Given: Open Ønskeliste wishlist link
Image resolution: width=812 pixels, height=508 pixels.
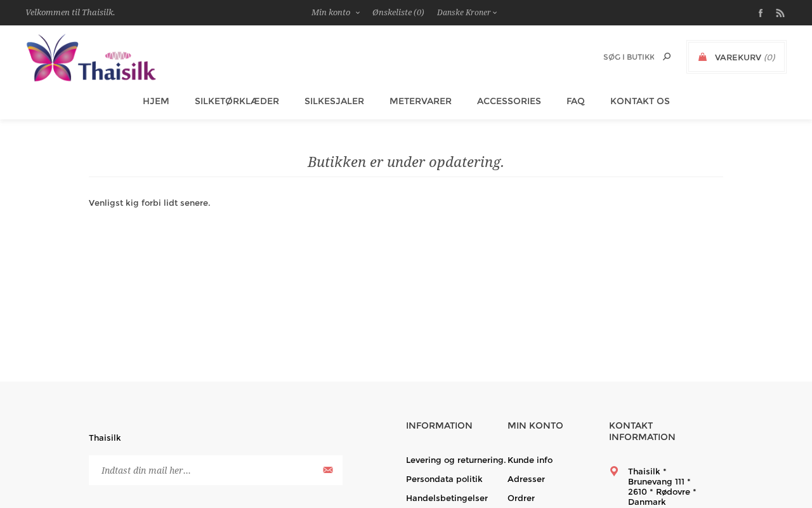Looking at the screenshot, I should point(398,12).
